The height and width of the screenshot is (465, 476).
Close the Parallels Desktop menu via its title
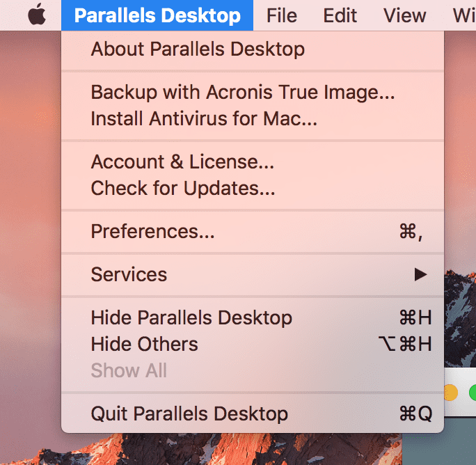(x=157, y=15)
